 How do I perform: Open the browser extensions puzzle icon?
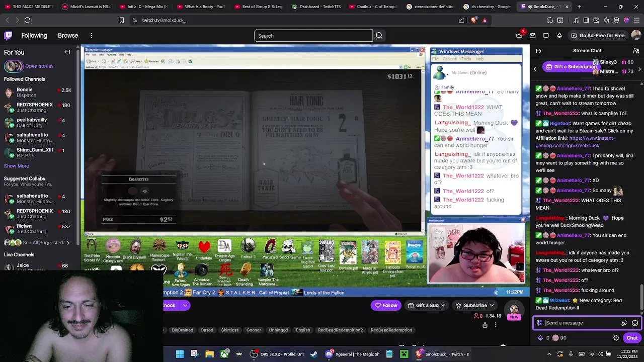click(x=550, y=20)
